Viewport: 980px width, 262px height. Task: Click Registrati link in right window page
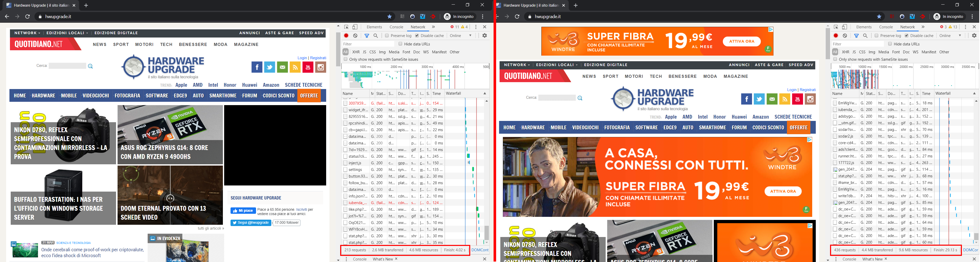[808, 90]
